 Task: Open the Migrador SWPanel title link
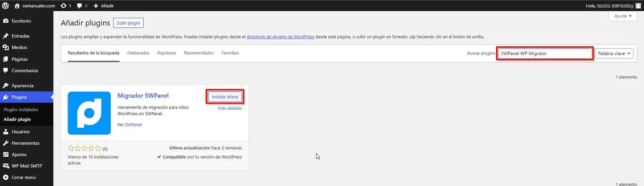(x=143, y=96)
